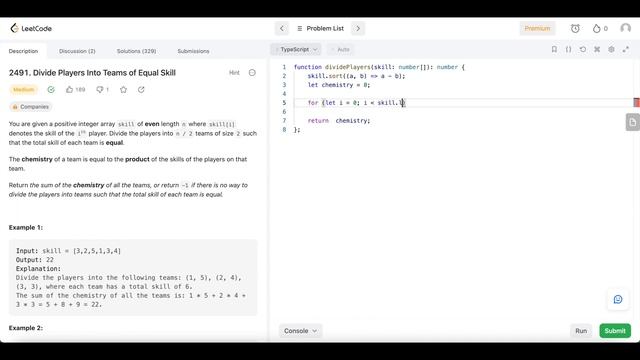
Task: Open the notes side panel icon
Action: (x=633, y=122)
